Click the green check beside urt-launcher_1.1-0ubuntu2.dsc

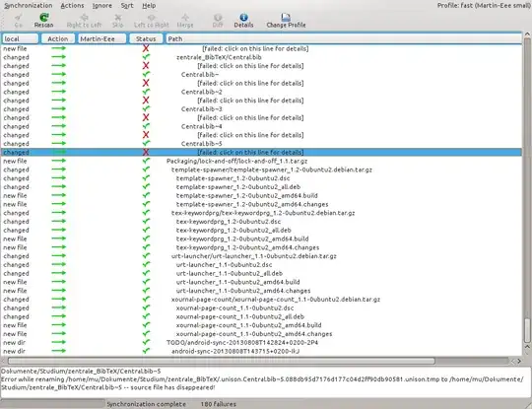[x=146, y=265]
